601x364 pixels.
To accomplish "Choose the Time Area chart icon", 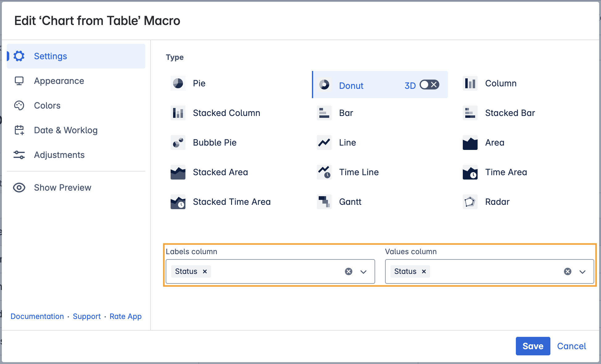I will tap(470, 172).
